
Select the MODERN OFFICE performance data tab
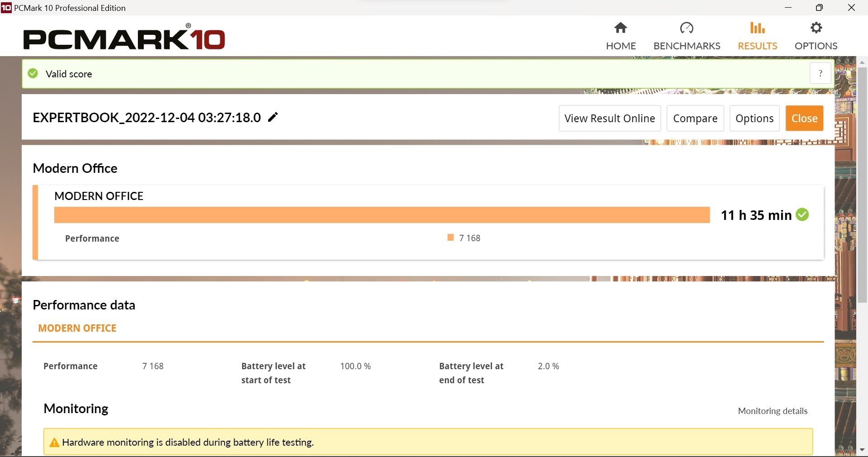[x=77, y=328]
